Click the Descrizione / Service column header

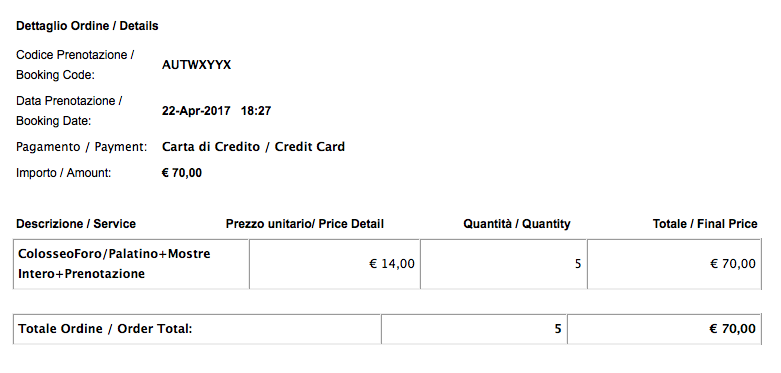pyautogui.click(x=76, y=224)
